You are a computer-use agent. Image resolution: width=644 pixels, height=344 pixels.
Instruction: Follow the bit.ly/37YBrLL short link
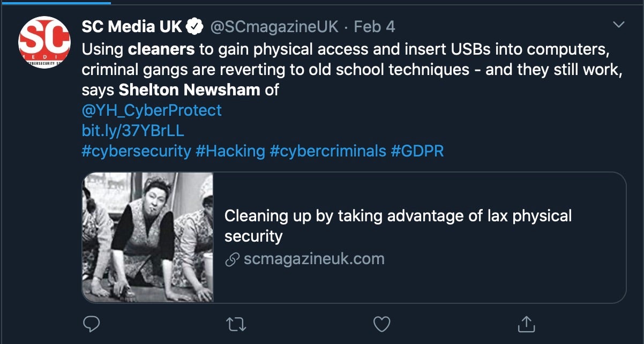[x=133, y=131]
